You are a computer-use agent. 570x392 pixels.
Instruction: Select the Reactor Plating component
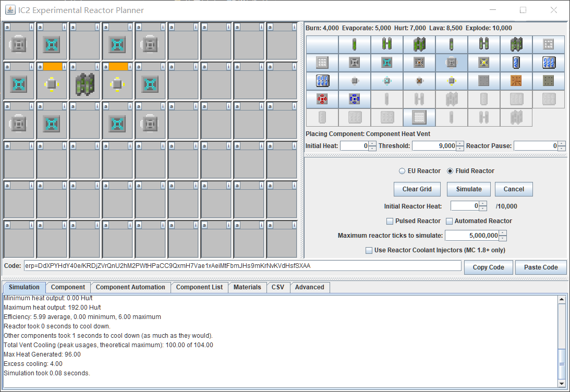click(484, 81)
